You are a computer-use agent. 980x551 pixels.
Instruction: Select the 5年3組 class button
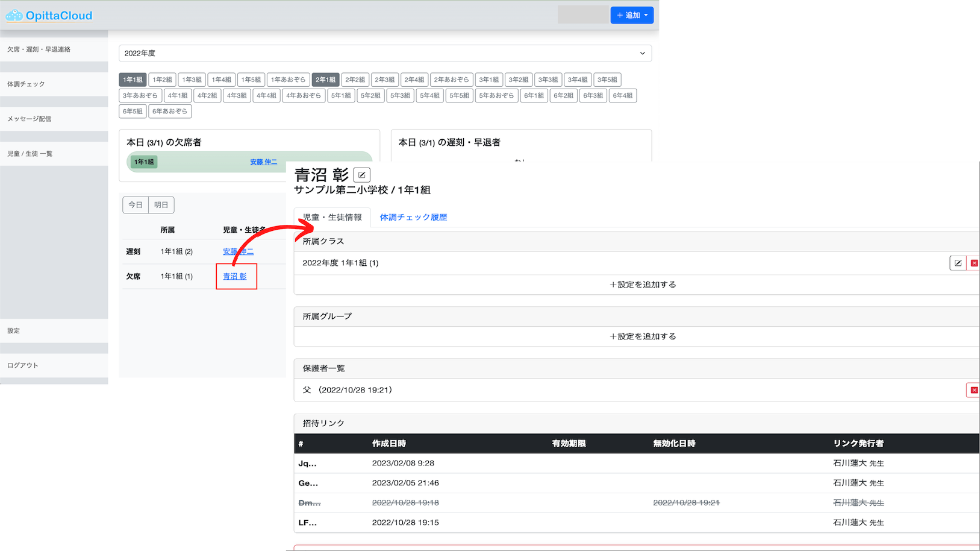[x=400, y=95]
